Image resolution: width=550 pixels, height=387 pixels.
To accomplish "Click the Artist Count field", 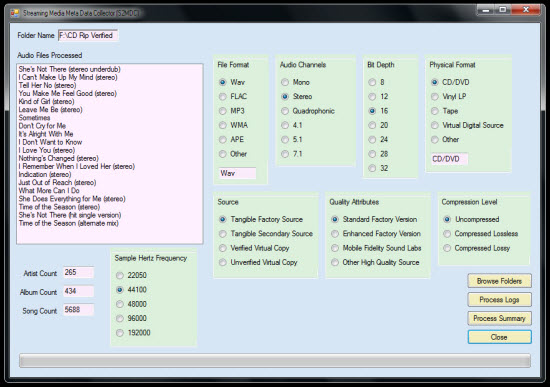I will 78,272.
